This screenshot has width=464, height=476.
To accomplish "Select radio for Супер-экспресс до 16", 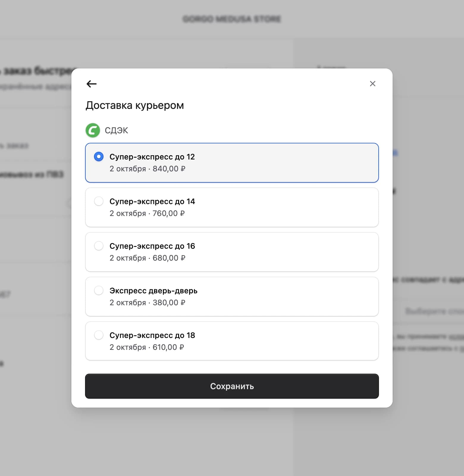I will (99, 246).
